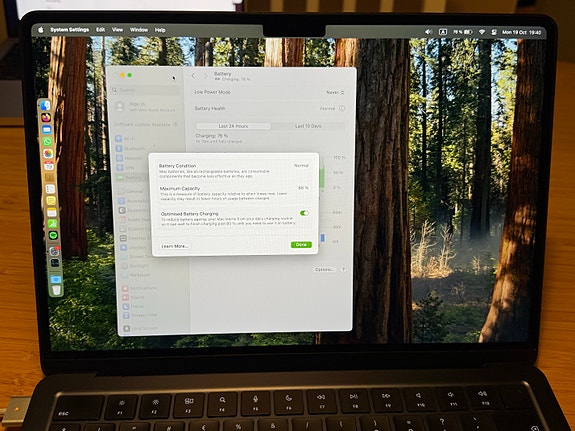Click the Battery Health info icon
This screenshot has height=431, width=575.
point(342,108)
